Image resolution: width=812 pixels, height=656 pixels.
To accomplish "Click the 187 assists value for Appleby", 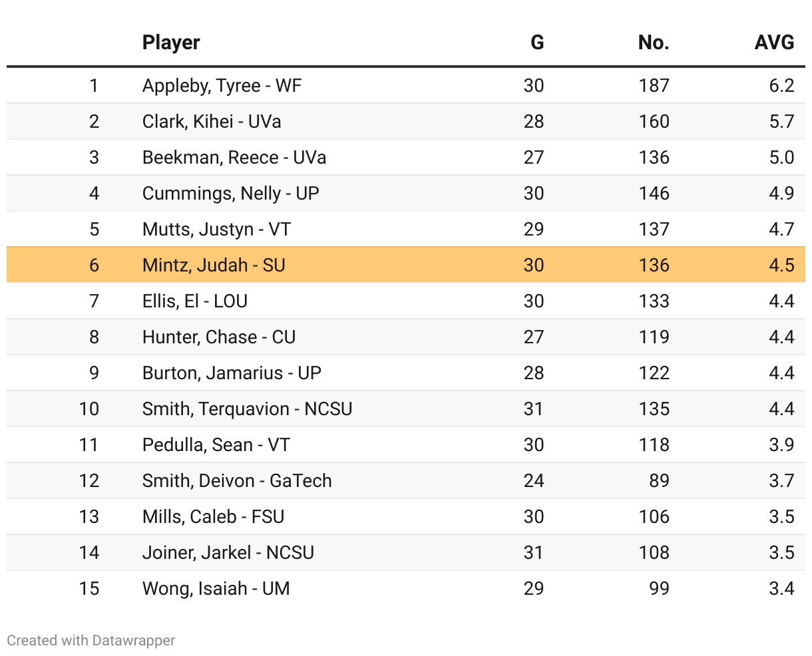I will (654, 86).
